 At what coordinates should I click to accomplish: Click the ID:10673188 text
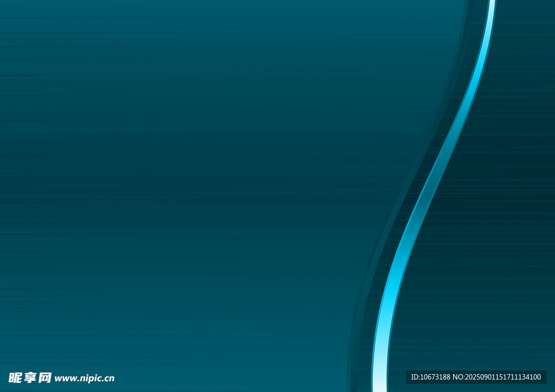click(x=430, y=377)
